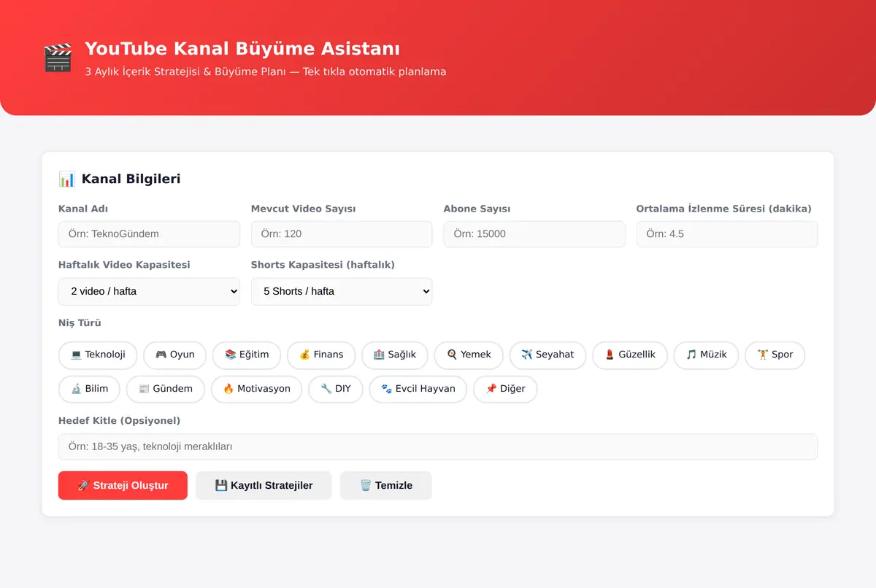This screenshot has width=876, height=588.
Task: Open Kayıtlı Stratejiler
Action: click(x=264, y=485)
